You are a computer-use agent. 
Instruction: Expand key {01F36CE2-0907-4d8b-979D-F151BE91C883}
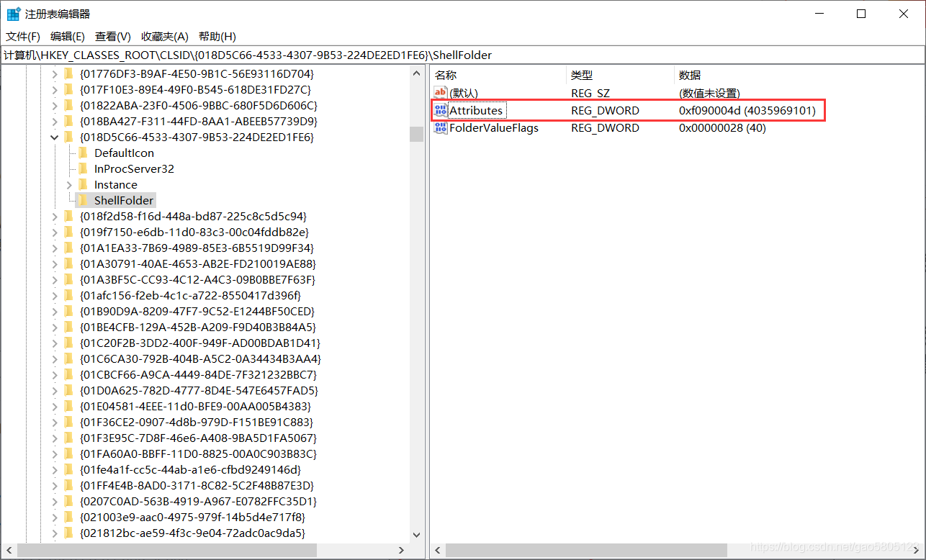[x=55, y=422]
